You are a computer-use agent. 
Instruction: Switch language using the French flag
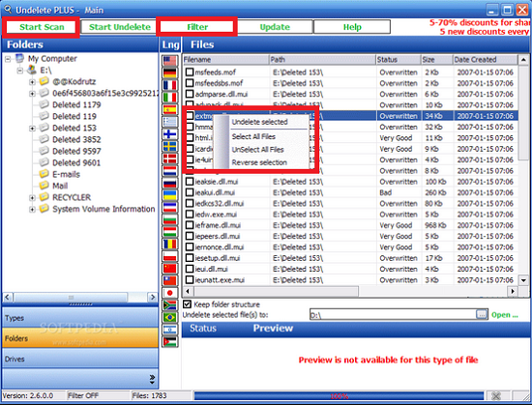[169, 85]
